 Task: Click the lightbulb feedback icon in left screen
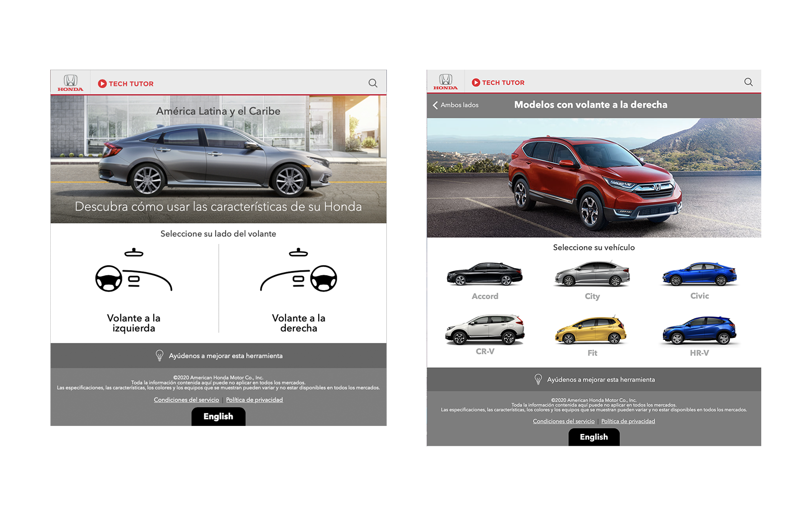tap(160, 355)
